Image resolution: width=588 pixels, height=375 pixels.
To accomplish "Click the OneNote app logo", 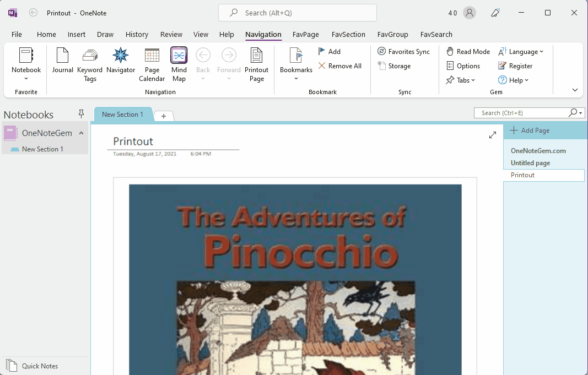I will pos(12,13).
